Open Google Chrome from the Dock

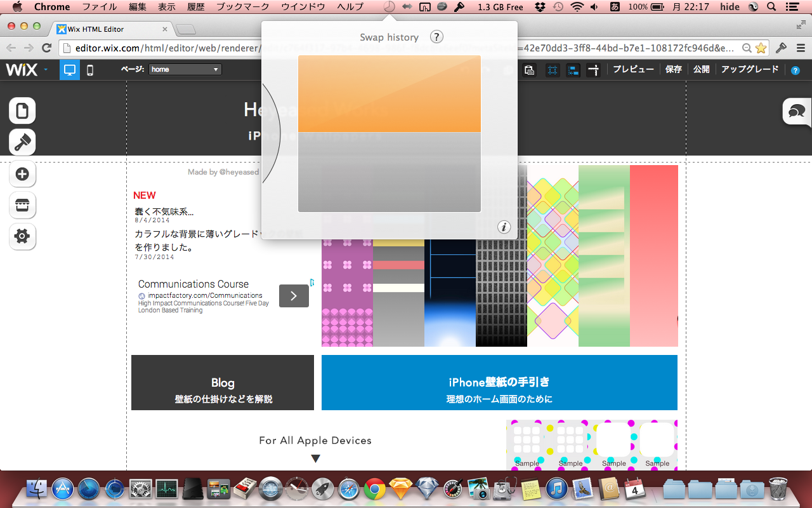(x=374, y=489)
